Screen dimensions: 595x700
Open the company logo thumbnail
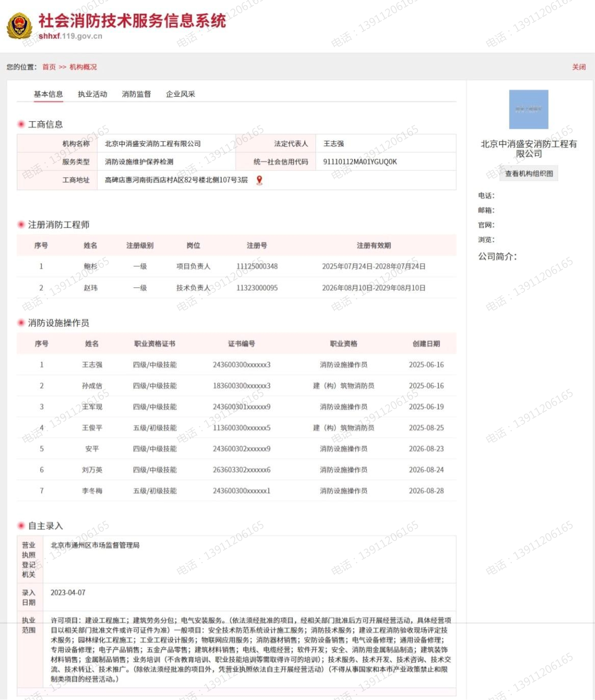[529, 109]
